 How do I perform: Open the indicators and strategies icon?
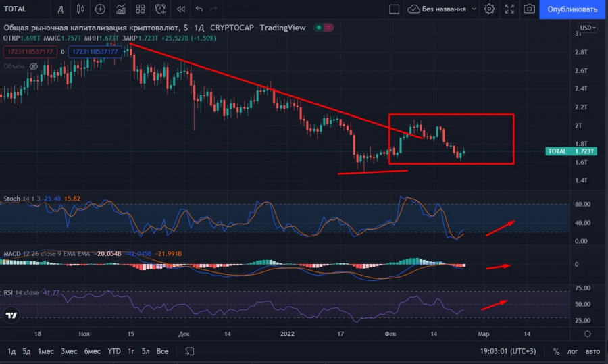[x=121, y=9]
